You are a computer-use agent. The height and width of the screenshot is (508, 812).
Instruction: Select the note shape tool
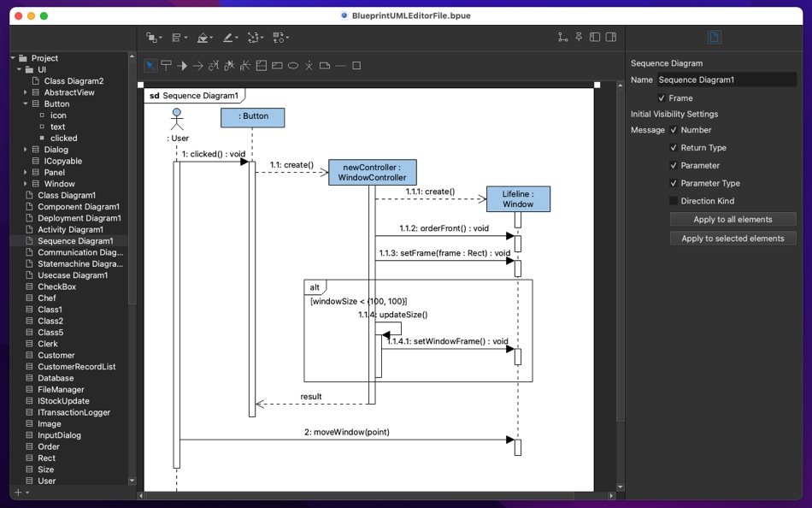pyautogui.click(x=325, y=66)
